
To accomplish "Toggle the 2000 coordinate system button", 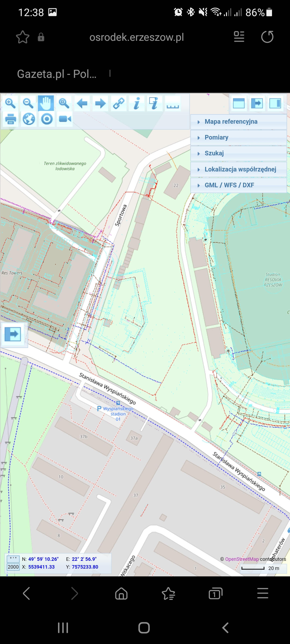I will 13,567.
